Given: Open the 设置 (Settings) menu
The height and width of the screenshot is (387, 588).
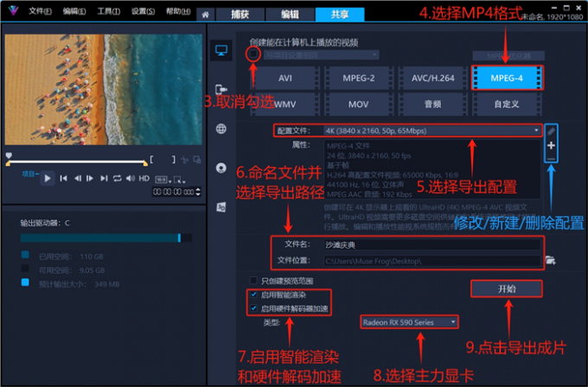Looking at the screenshot, I should coord(143,11).
